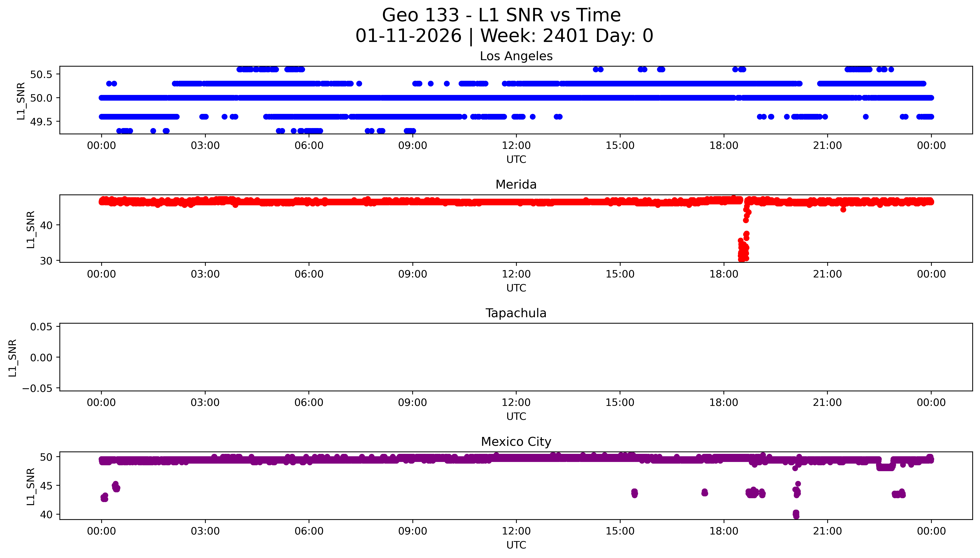980x558 pixels.
Task: Click the 50.5 y-axis label on the Los Angeles plot
Action: point(41,74)
